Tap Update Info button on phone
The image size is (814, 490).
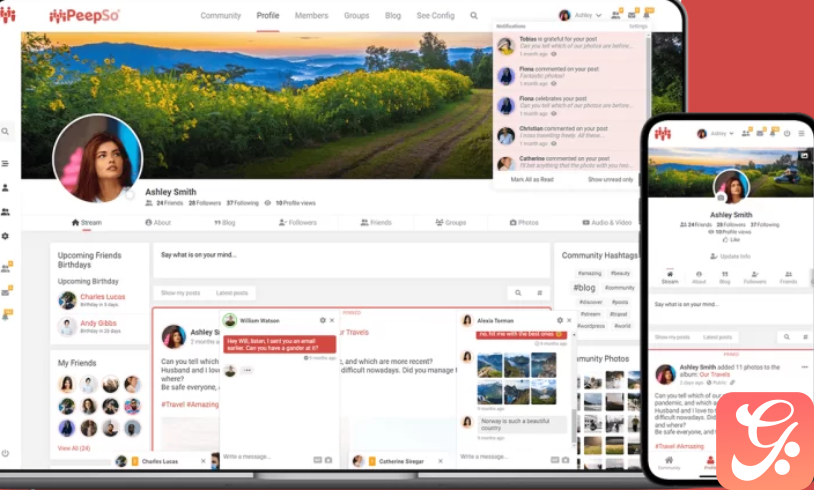[730, 256]
